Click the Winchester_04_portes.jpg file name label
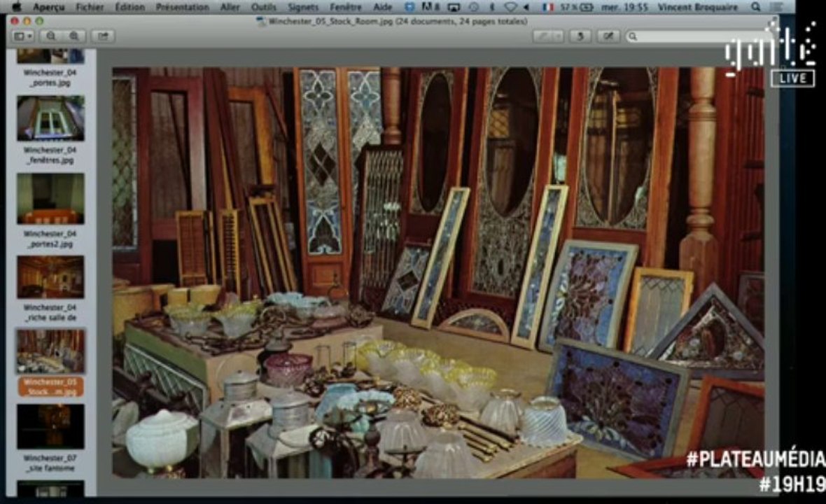The image size is (826, 504). [x=50, y=78]
